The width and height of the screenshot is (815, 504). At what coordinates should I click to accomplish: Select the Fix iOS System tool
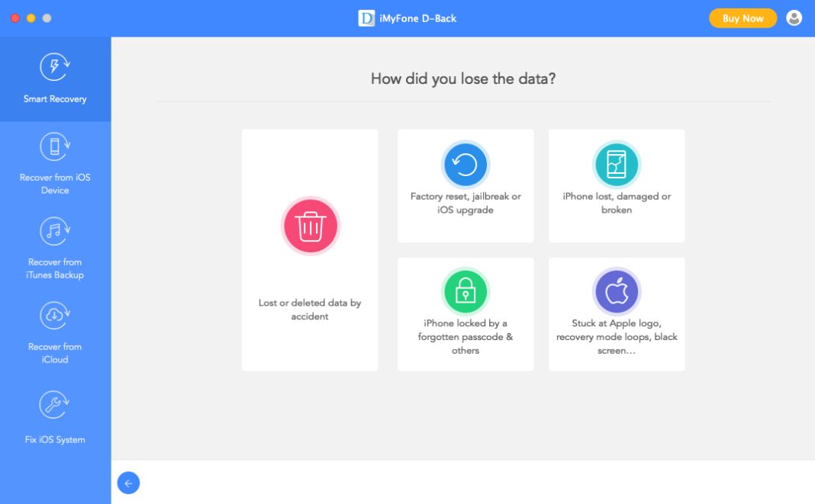point(55,416)
